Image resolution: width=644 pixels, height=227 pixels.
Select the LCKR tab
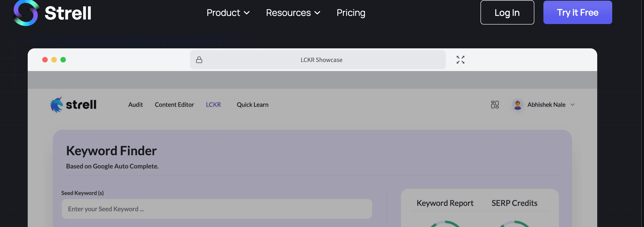213,105
